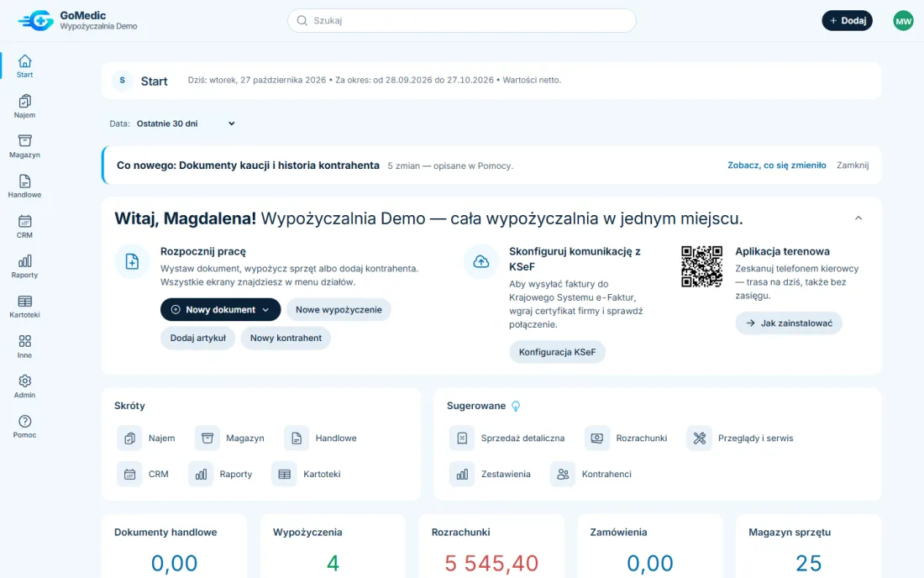This screenshot has width=924, height=578.
Task: Open Zestawienia suggestion
Action: coord(491,474)
